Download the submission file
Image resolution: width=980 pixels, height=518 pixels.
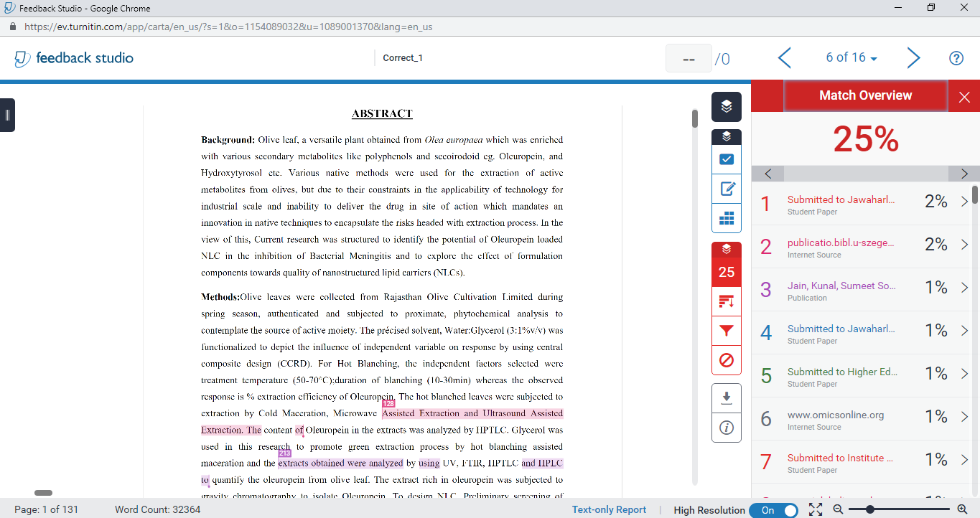pyautogui.click(x=726, y=398)
